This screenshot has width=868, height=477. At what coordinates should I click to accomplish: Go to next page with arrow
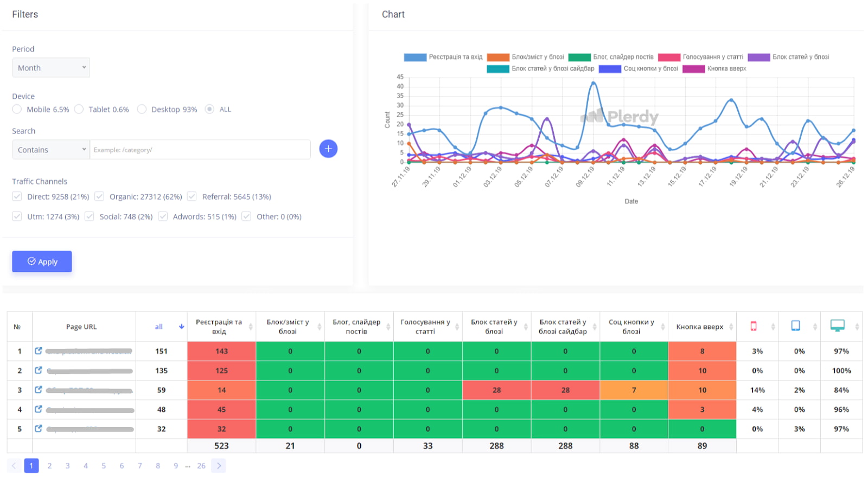click(x=219, y=466)
